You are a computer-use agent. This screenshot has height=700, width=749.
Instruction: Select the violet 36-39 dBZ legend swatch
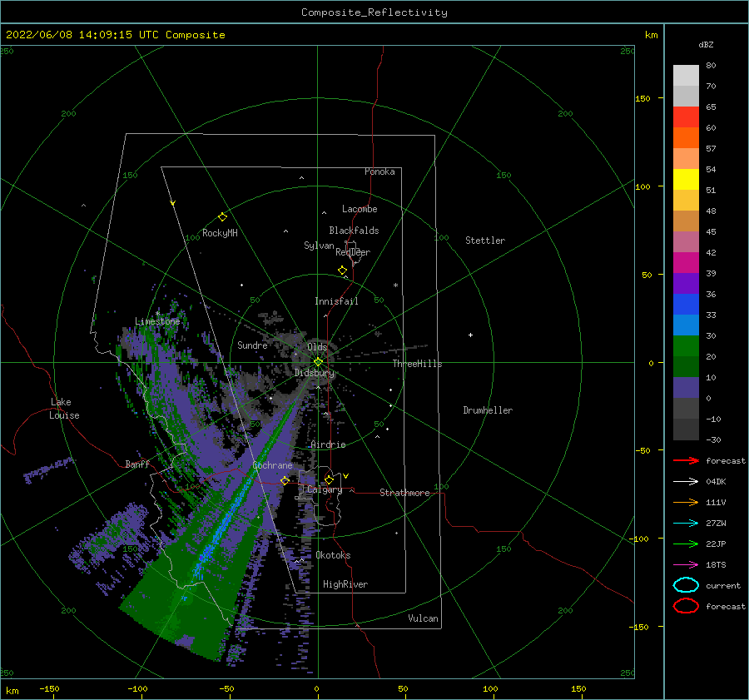point(686,284)
